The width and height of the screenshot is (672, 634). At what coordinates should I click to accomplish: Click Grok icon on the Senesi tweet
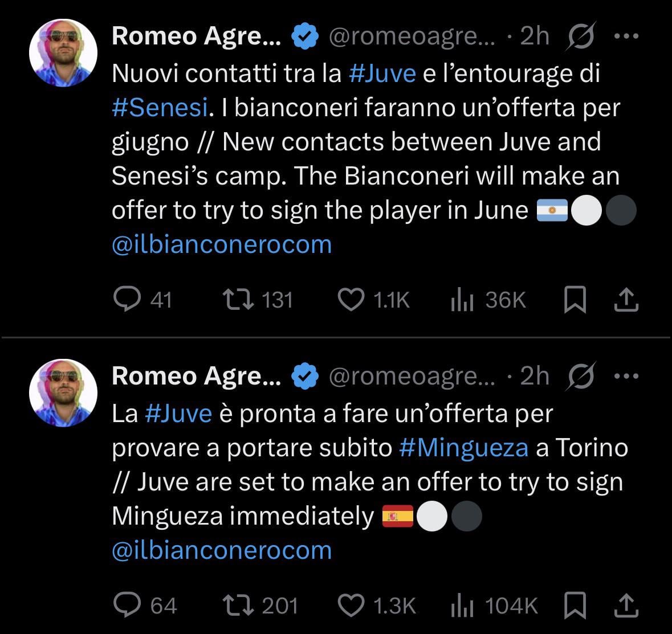582,36
